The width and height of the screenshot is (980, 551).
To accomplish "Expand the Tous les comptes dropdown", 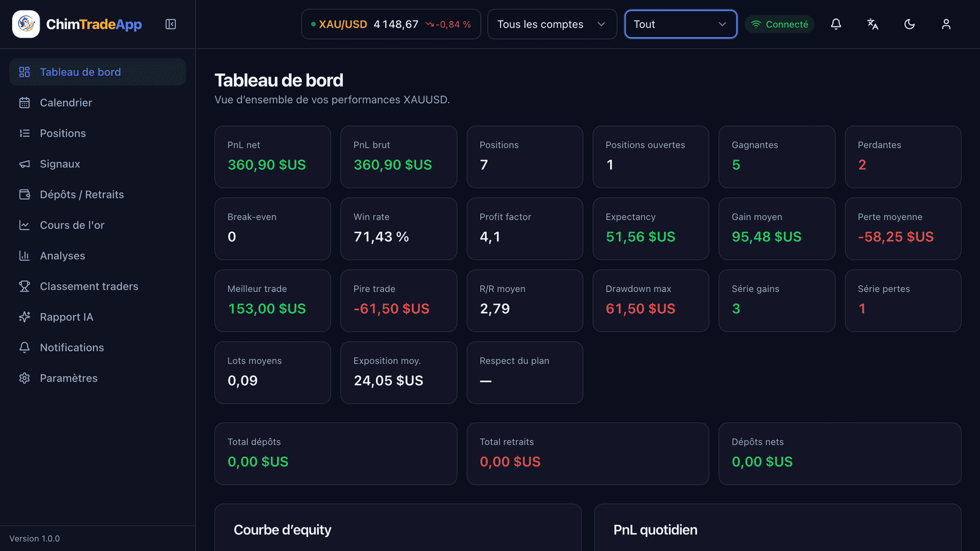I will point(552,24).
